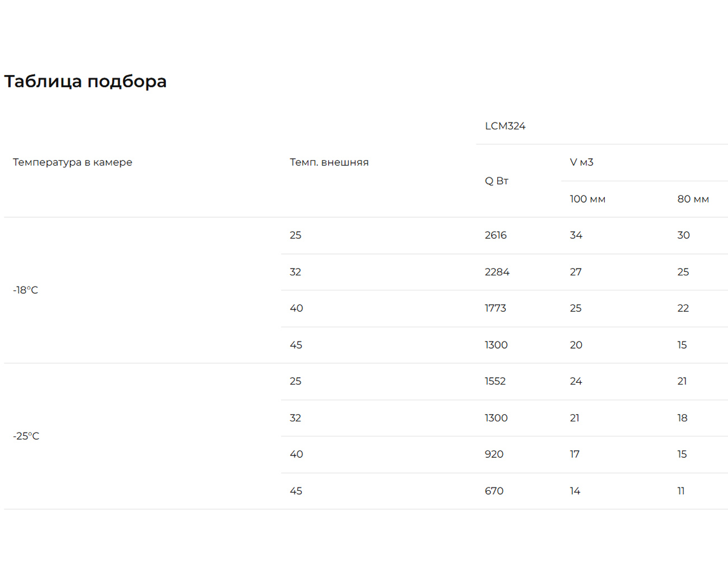Screen dimensions: 728x582
Task: Click the 670 power value
Action: click(494, 491)
